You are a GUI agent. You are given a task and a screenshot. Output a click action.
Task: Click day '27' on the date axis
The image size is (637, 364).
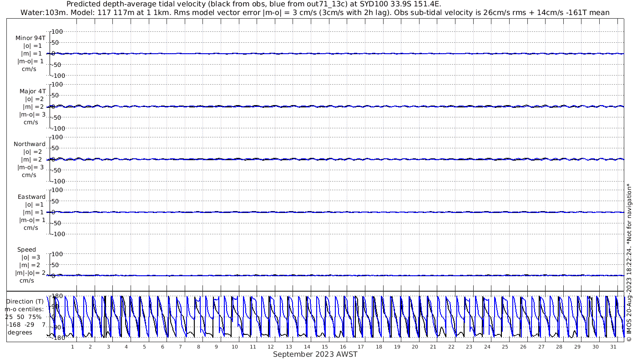pyautogui.click(x=541, y=347)
